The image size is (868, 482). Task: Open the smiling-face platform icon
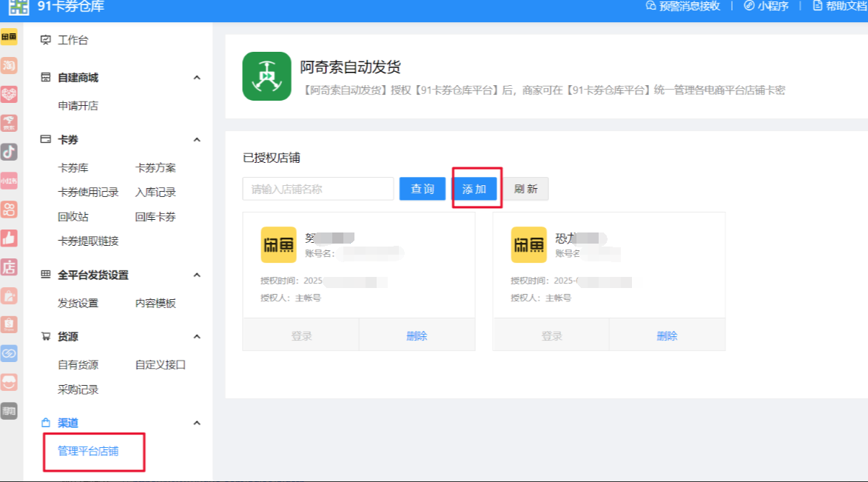pyautogui.click(x=9, y=382)
